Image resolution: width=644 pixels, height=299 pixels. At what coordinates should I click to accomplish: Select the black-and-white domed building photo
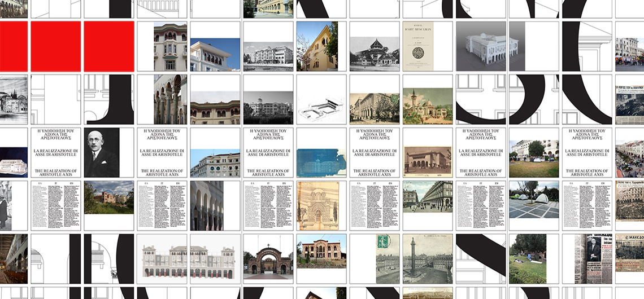(268, 107)
